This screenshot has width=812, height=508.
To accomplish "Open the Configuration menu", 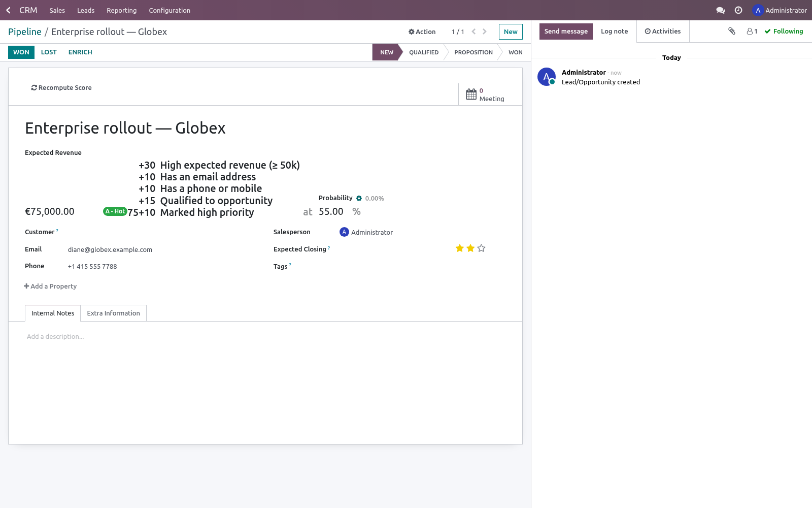I will [x=170, y=10].
